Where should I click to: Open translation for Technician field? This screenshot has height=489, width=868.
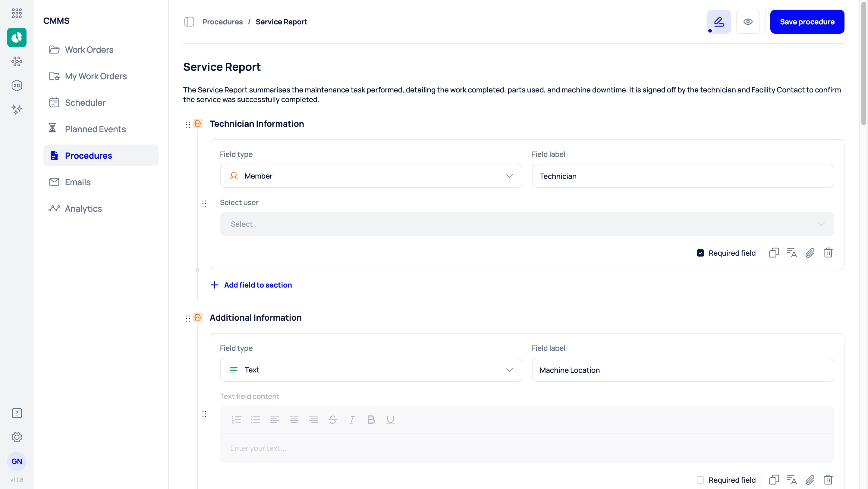coord(791,253)
